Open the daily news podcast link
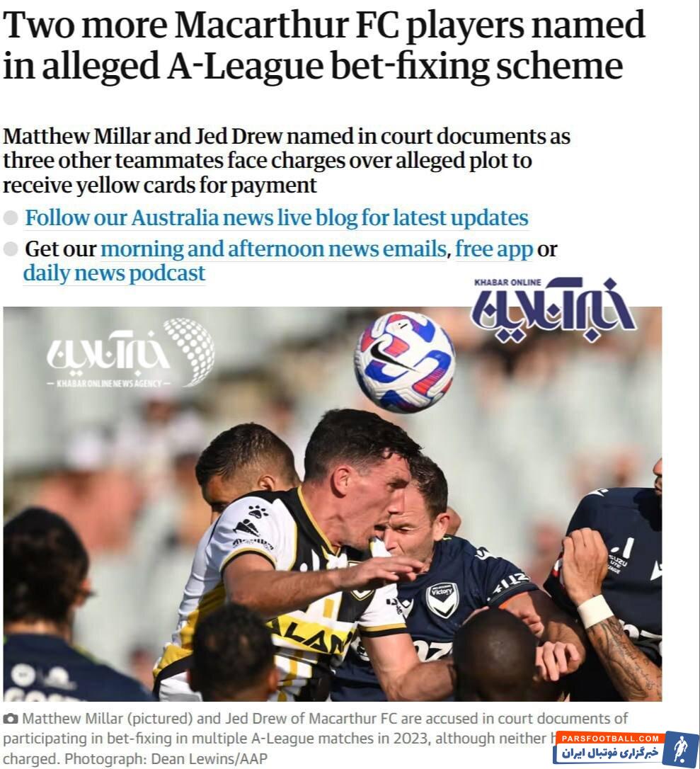The image size is (700, 769). click(114, 273)
